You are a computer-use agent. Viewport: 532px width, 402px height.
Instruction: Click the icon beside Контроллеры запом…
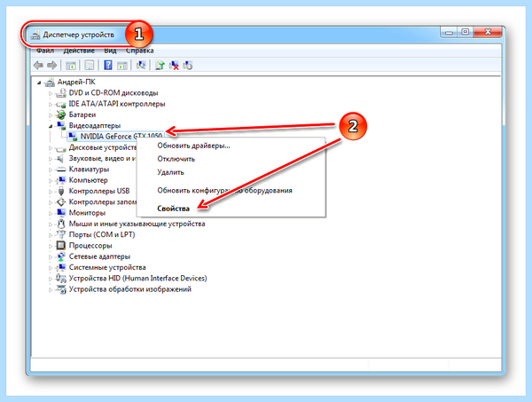click(61, 201)
